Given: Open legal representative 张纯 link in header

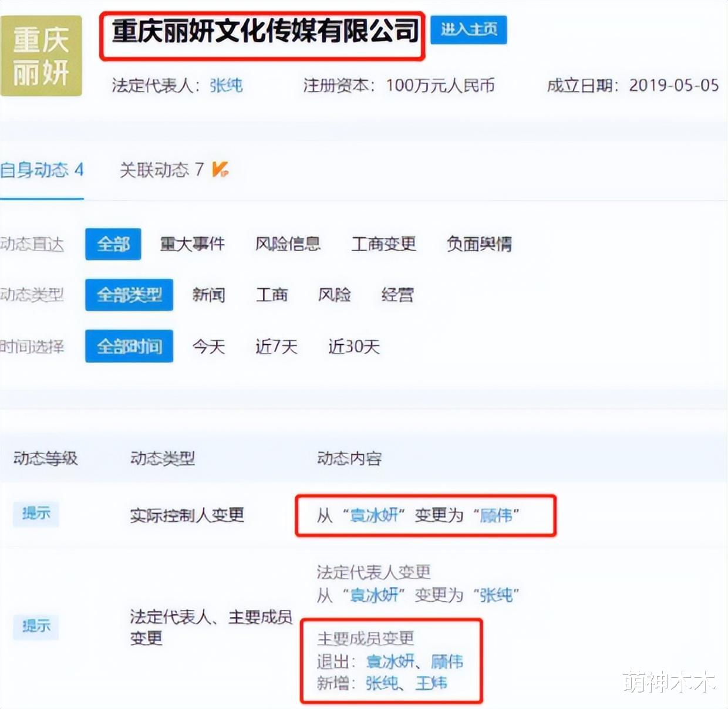Looking at the screenshot, I should (x=226, y=86).
